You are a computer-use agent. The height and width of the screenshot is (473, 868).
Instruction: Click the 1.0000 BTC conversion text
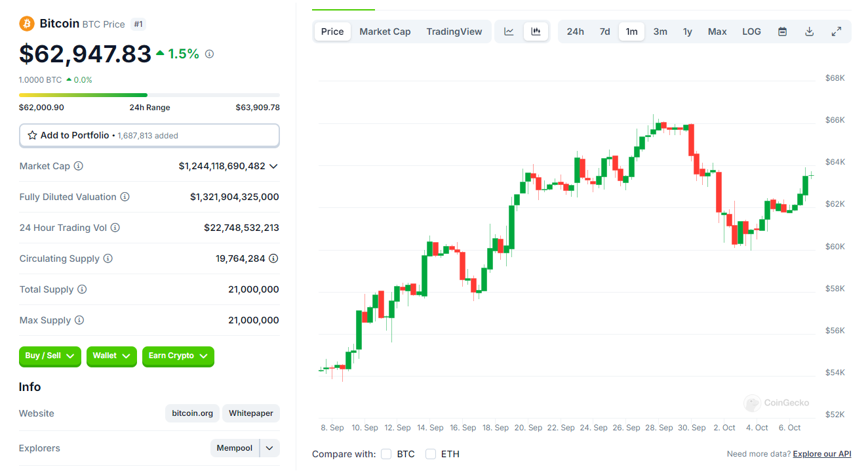40,80
